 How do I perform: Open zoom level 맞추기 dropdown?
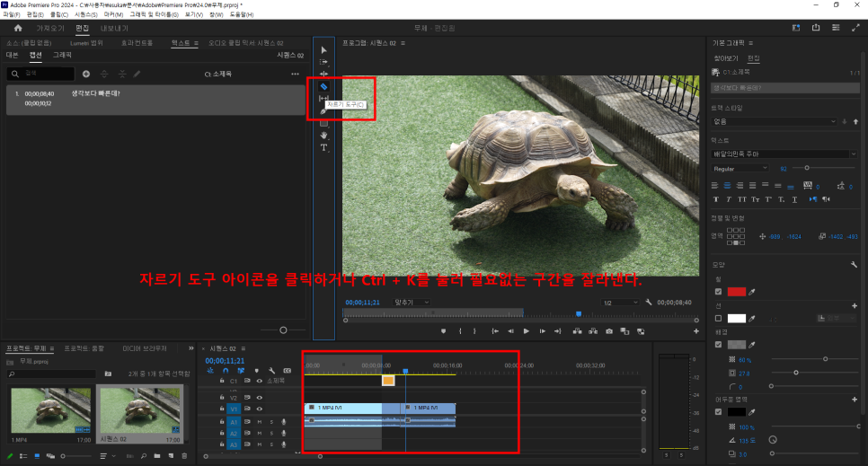click(x=412, y=303)
